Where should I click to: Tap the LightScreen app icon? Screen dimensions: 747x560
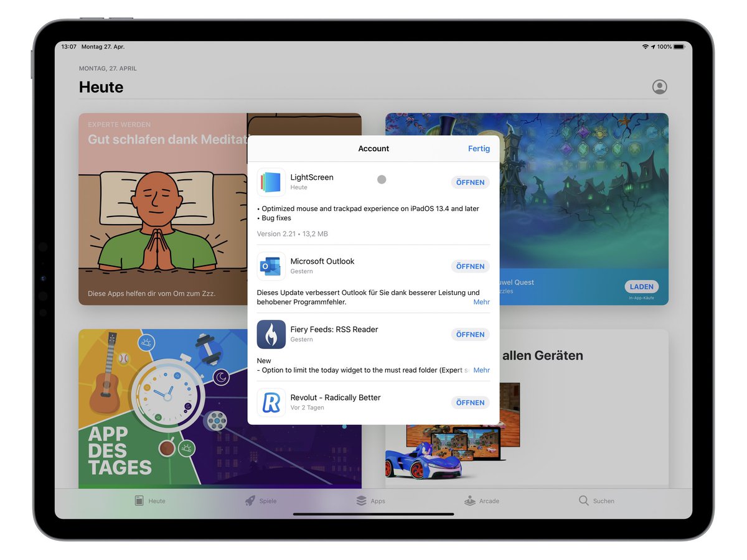click(x=271, y=182)
